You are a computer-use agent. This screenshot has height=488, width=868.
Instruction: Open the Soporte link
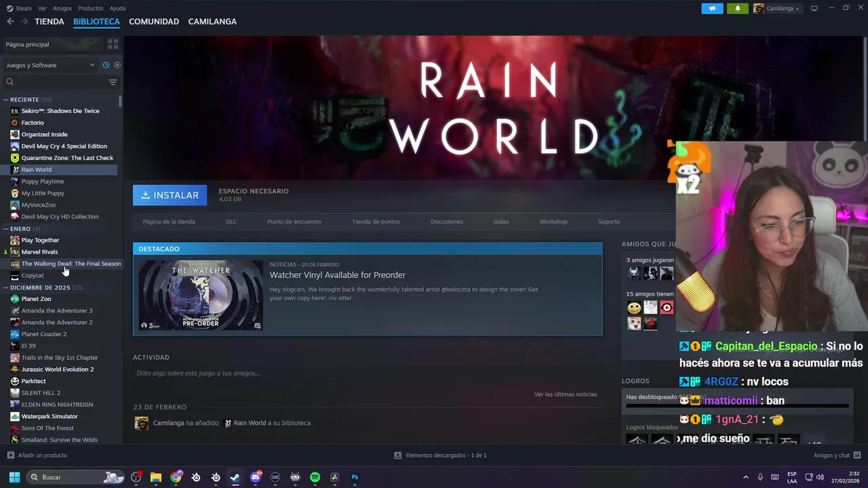[608, 222]
